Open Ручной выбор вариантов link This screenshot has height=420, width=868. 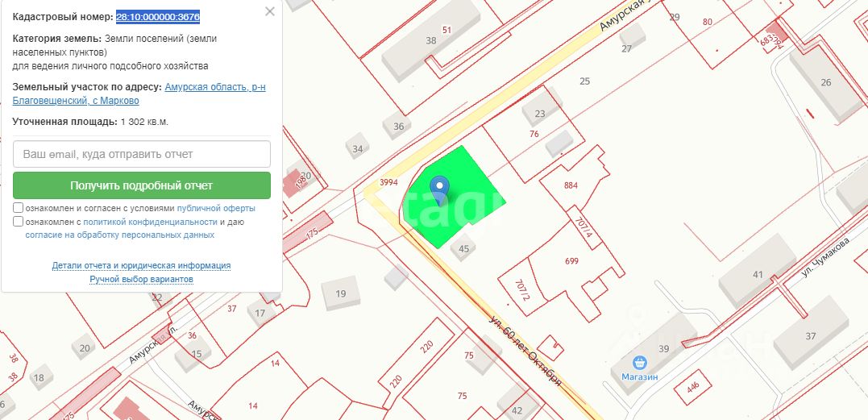[x=142, y=280]
